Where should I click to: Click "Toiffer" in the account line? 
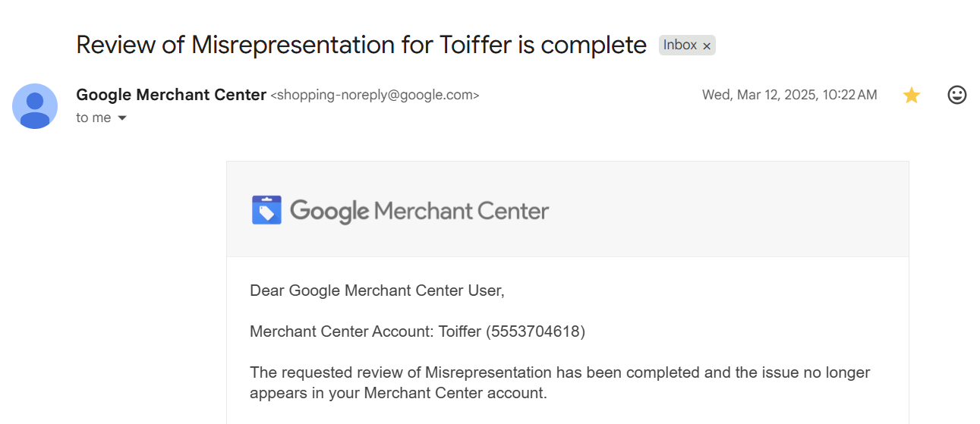point(460,331)
